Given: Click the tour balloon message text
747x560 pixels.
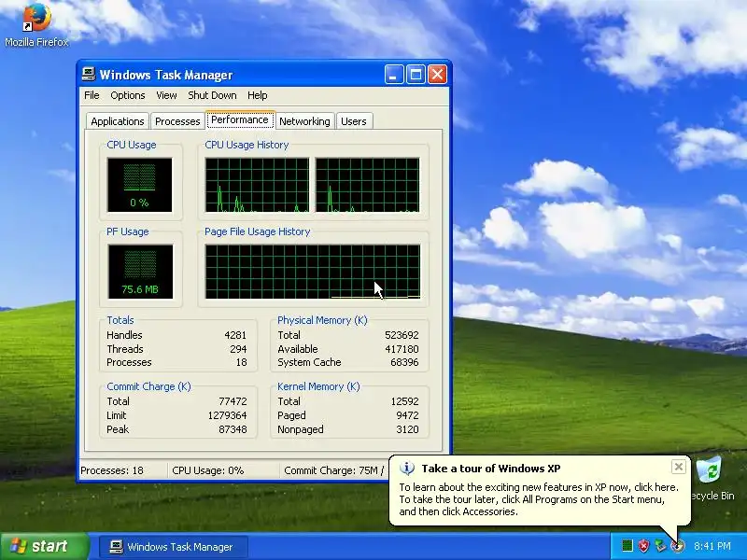Looking at the screenshot, I should point(539,499).
